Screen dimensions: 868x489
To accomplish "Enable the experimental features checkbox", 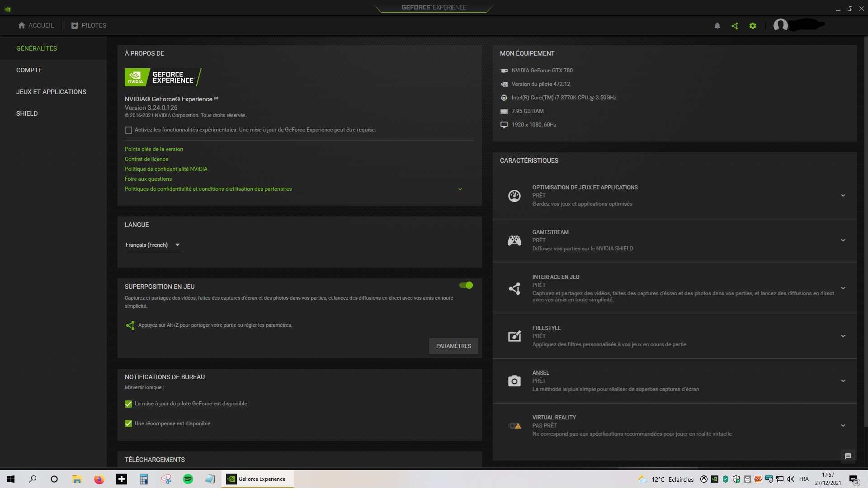I will [128, 130].
